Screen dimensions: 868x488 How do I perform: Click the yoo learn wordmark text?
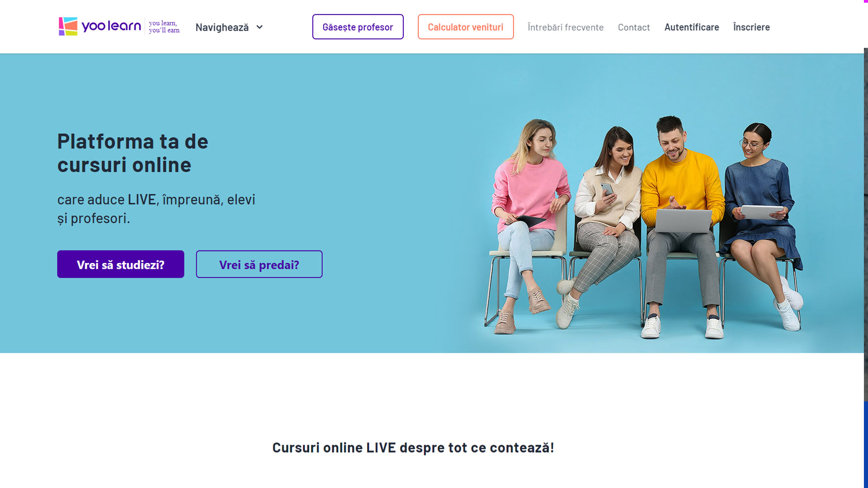pyautogui.click(x=111, y=26)
